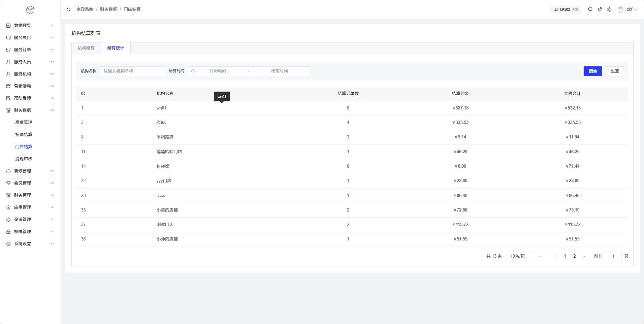Open the search icon in top bar
The height and width of the screenshot is (324, 644).
point(590,9)
